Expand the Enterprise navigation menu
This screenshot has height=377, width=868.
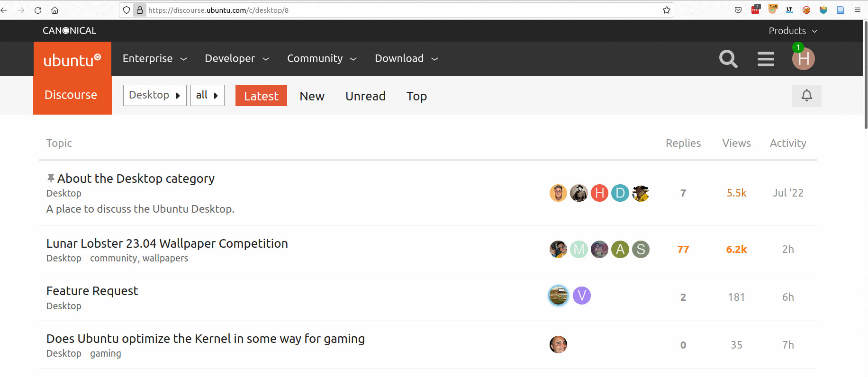[155, 58]
